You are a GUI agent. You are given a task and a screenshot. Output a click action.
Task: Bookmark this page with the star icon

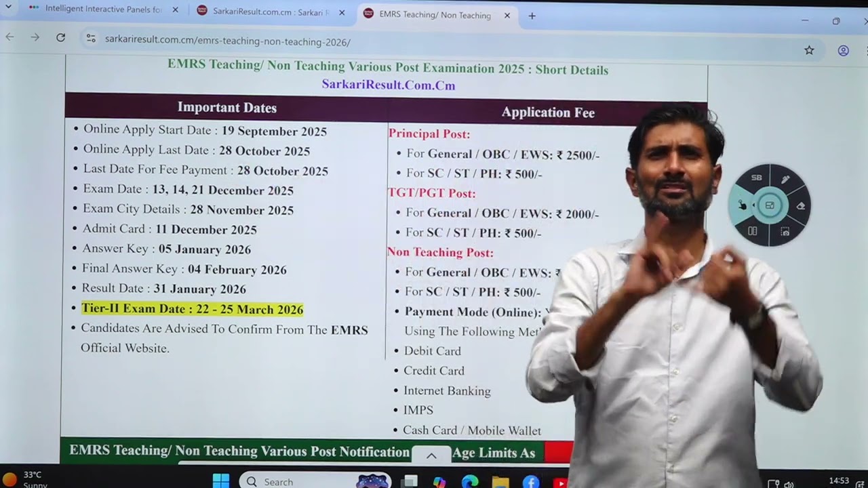[809, 50]
